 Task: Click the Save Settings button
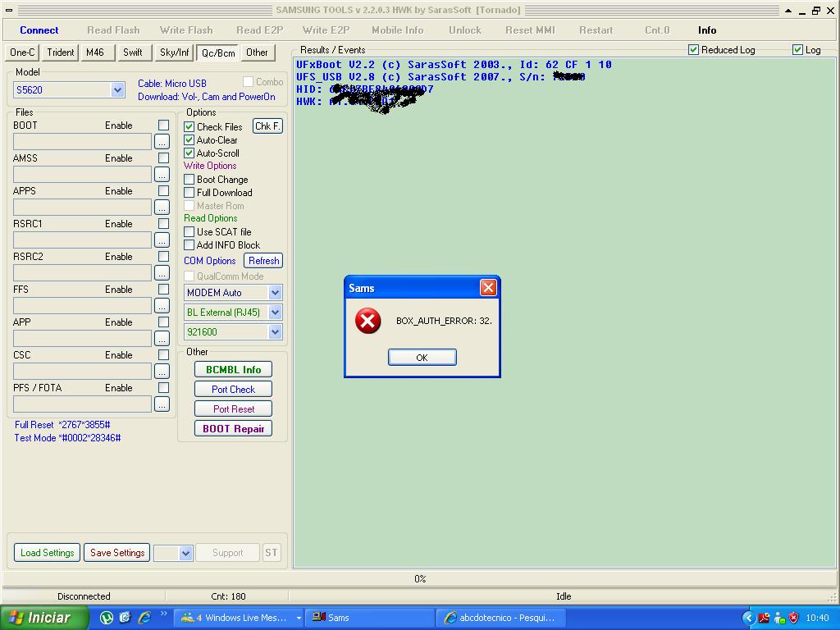[x=117, y=553]
